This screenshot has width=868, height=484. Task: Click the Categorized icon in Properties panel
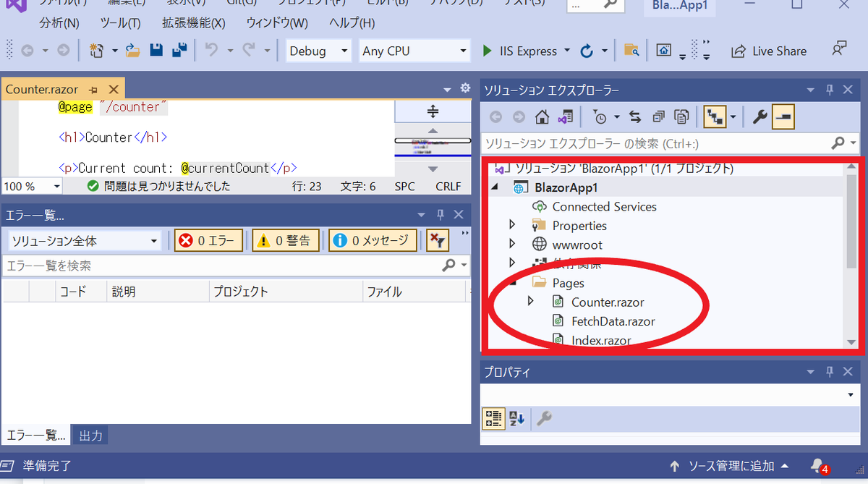[494, 418]
